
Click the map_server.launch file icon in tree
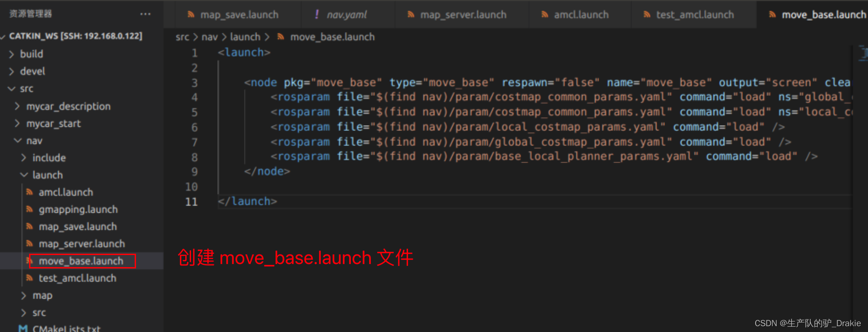click(30, 244)
